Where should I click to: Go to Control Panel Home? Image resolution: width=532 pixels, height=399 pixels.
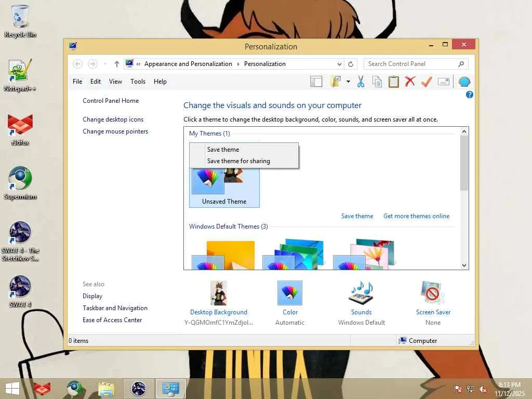tap(111, 101)
